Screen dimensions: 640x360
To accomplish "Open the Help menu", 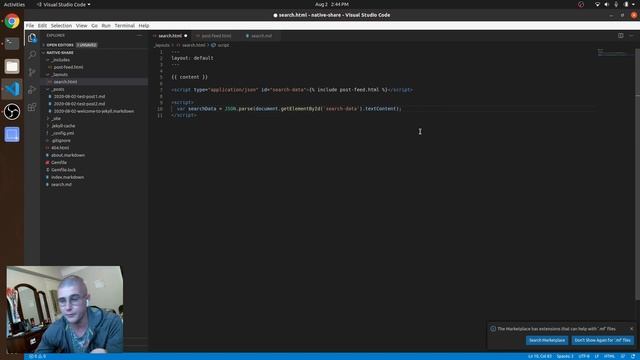I will click(144, 25).
